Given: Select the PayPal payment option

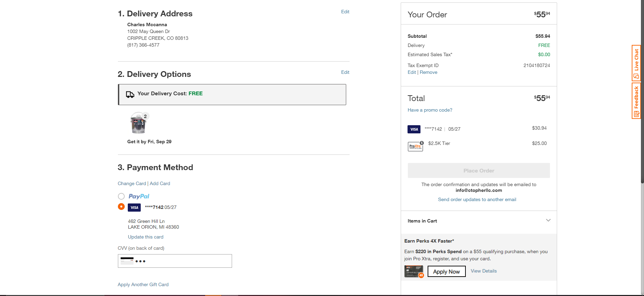Looking at the screenshot, I should (x=121, y=196).
